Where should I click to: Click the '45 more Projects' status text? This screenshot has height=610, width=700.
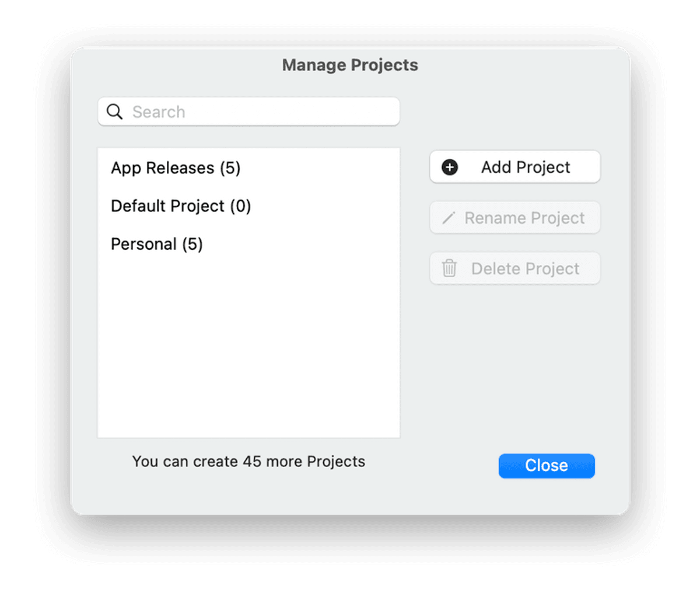(249, 462)
